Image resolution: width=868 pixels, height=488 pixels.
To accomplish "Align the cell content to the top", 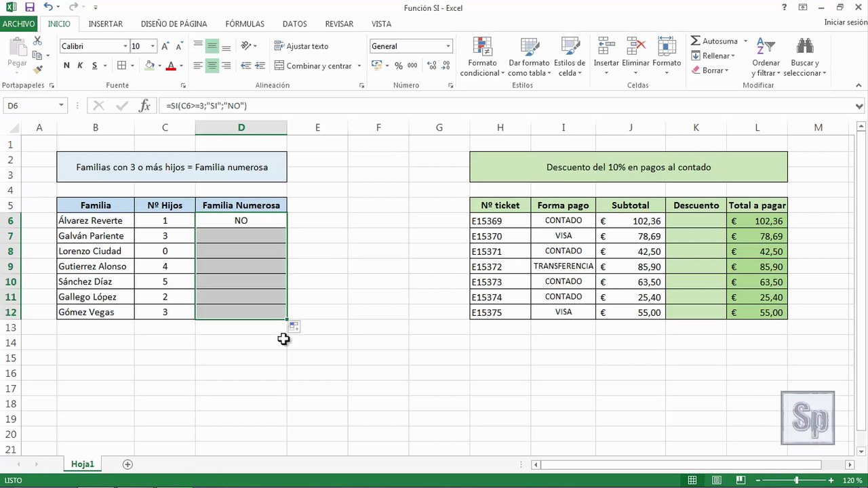I will 198,46.
